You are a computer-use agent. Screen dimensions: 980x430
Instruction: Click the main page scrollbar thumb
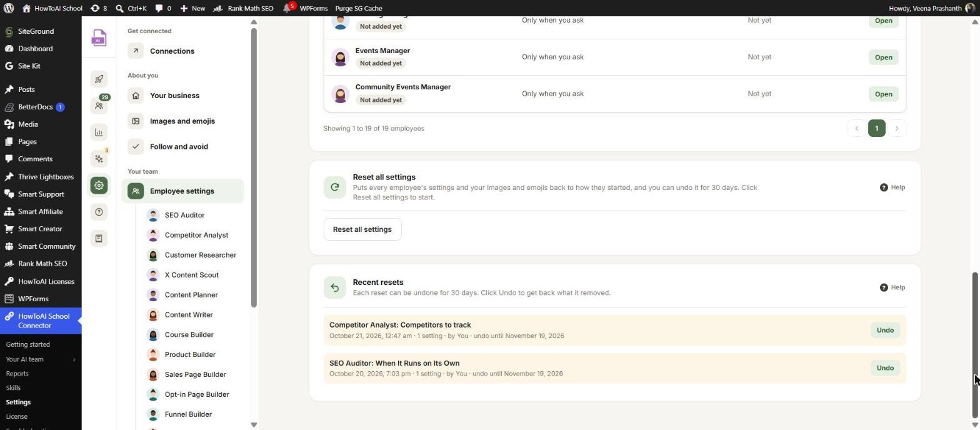pos(974,345)
